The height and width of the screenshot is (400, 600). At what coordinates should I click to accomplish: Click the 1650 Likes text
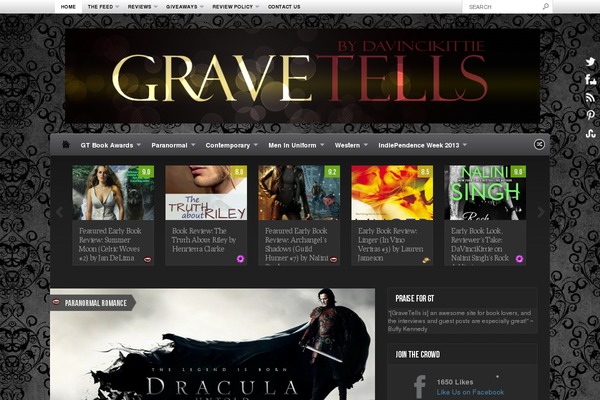click(x=455, y=382)
